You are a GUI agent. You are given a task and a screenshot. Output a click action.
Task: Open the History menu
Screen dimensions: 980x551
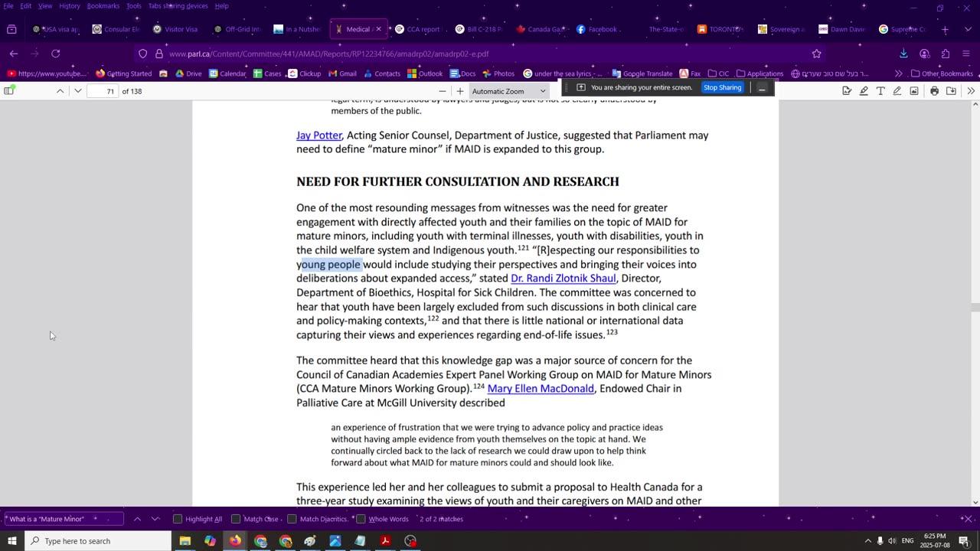pyautogui.click(x=70, y=5)
